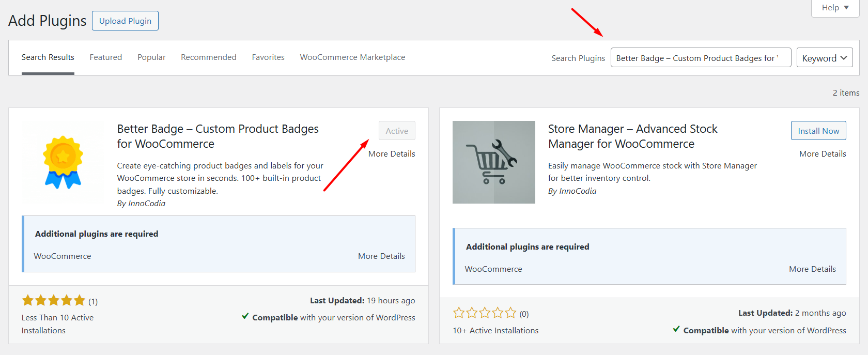868x355 pixels.
Task: Click the Upload Plugin button
Action: click(125, 21)
